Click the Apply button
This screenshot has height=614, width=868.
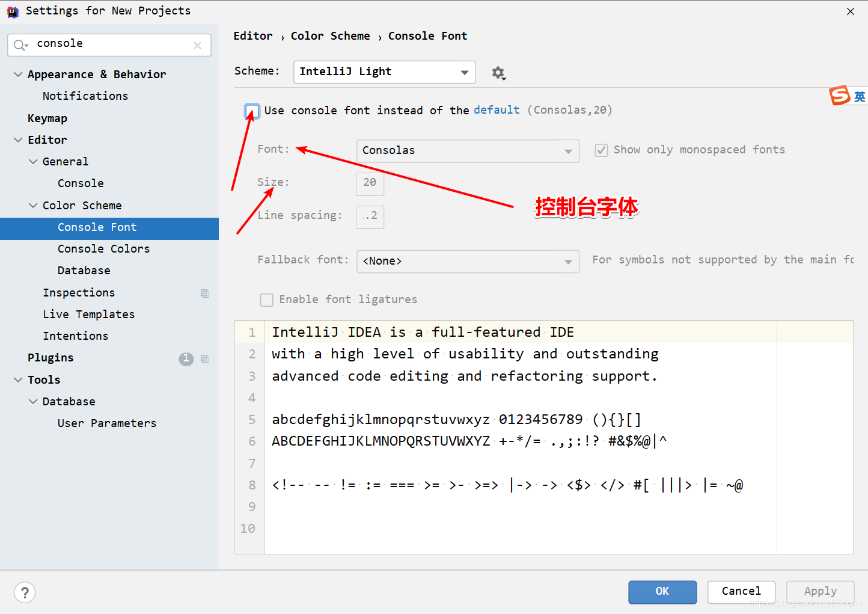coord(821,592)
